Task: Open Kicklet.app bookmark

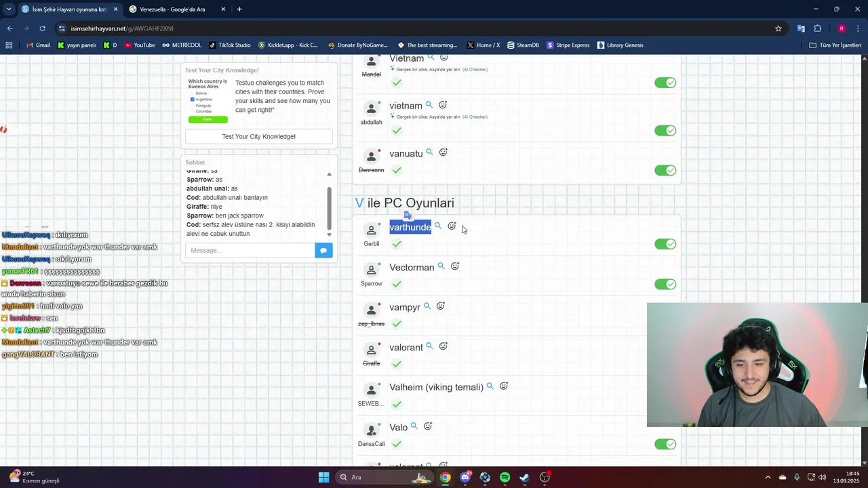Action: tap(288, 45)
